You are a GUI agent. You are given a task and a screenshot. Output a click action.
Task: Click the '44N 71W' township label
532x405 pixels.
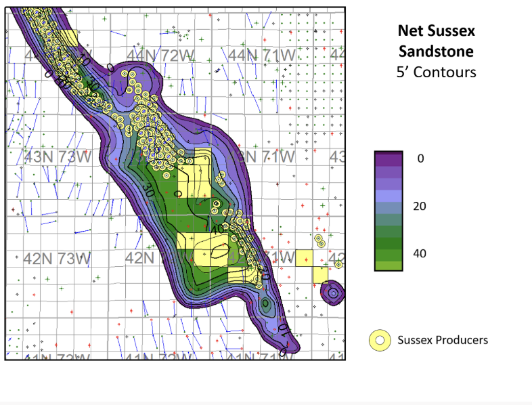[x=261, y=56]
